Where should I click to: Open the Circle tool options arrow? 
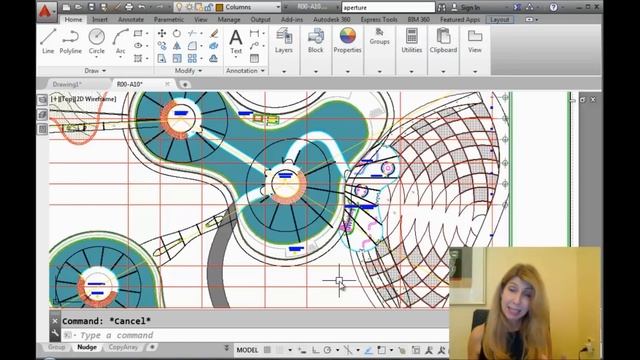pos(97,57)
